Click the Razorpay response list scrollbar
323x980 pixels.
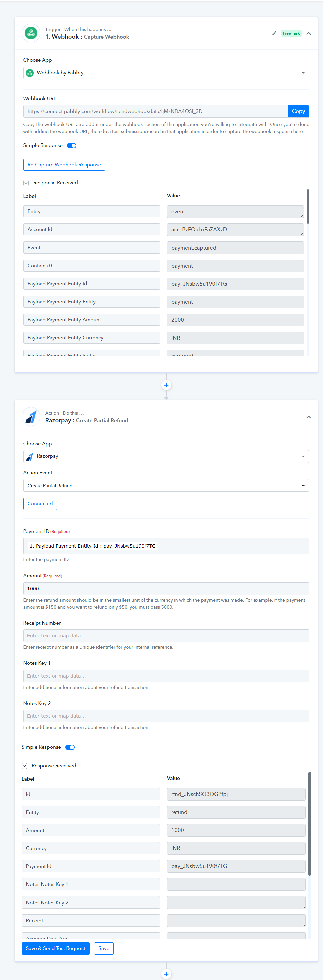(x=310, y=824)
